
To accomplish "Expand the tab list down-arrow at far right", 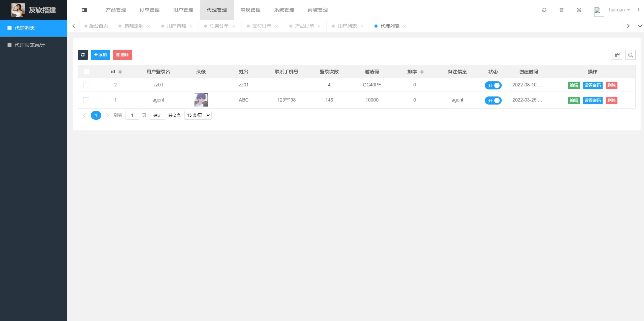I will [x=640, y=26].
